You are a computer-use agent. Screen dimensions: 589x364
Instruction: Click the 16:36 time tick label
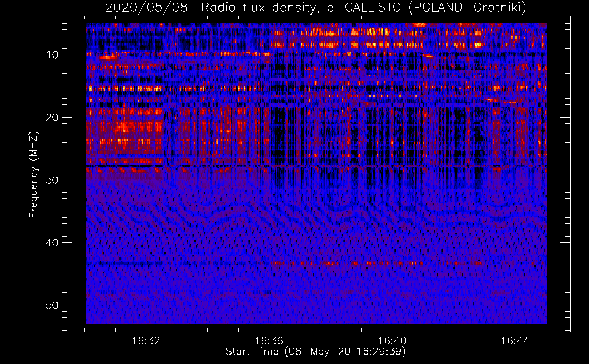pos(269,341)
